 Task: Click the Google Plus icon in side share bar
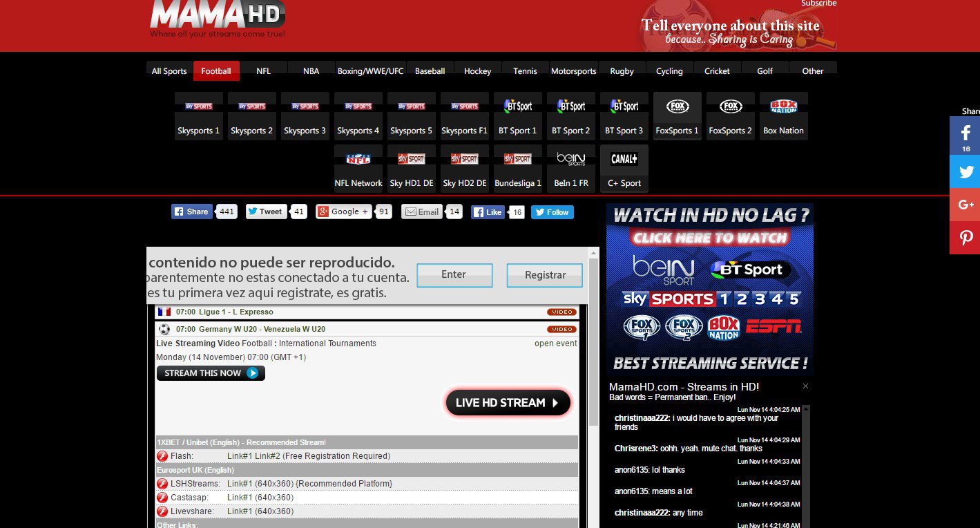965,205
